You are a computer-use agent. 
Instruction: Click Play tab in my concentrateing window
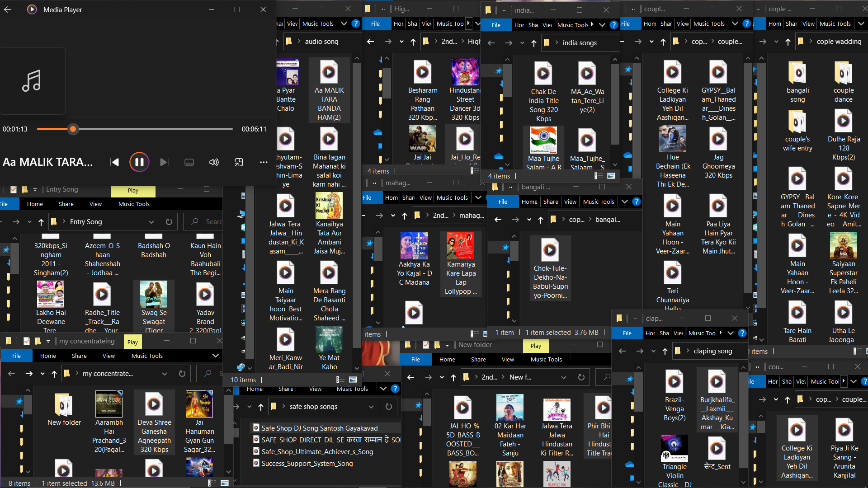[x=132, y=342]
